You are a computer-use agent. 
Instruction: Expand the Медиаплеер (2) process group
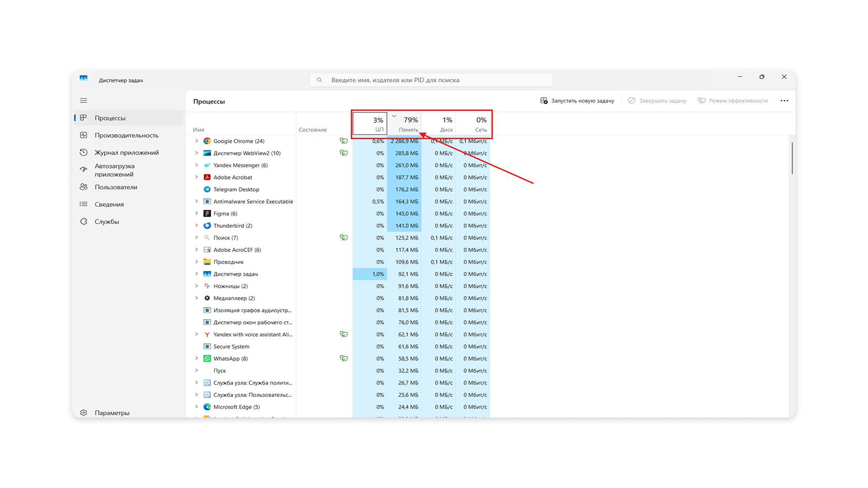pos(197,298)
